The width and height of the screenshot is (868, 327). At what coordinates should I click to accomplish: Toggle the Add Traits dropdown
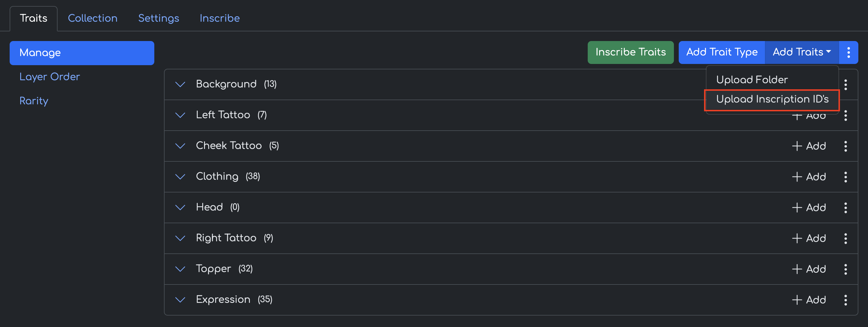[801, 52]
